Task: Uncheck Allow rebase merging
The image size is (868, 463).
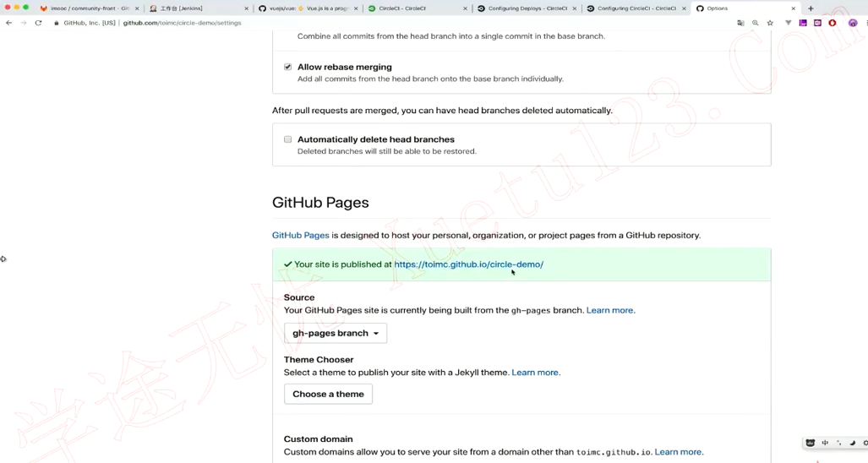Action: pos(288,67)
